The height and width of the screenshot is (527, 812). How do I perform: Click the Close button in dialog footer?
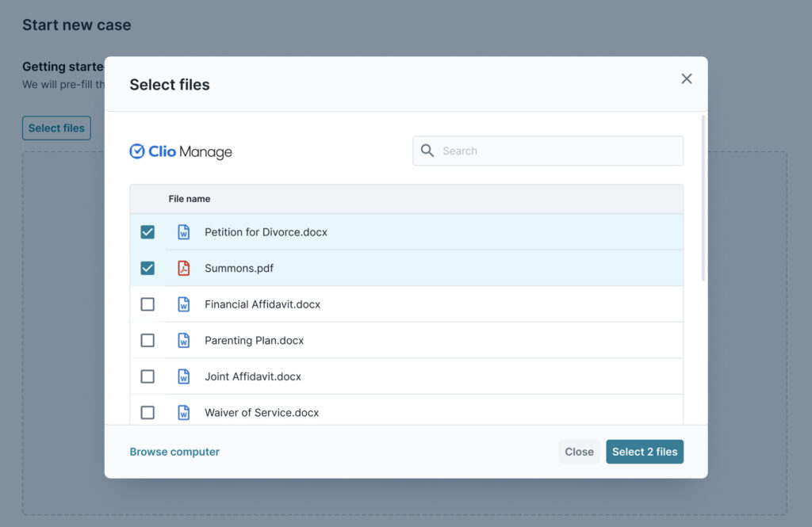(579, 452)
